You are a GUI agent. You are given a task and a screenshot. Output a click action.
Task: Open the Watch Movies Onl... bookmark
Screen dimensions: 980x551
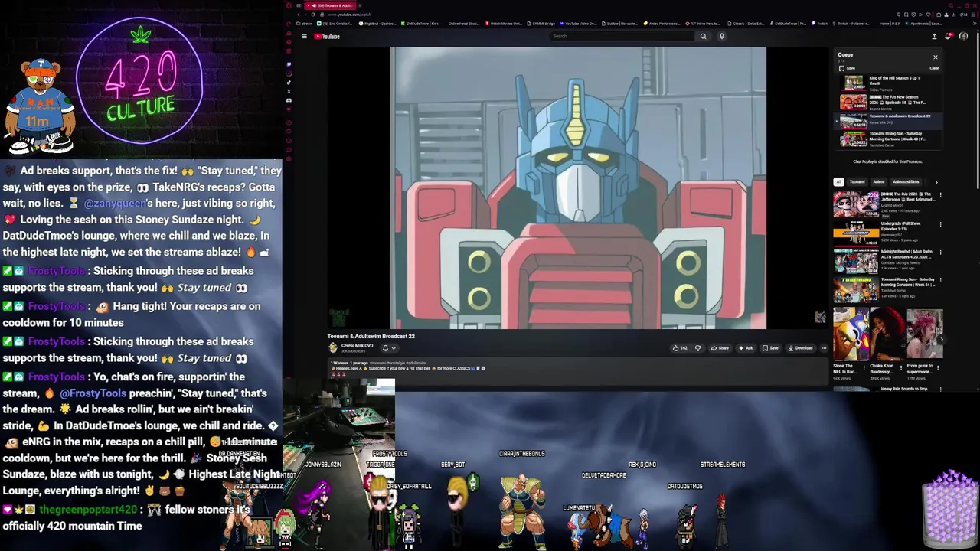click(505, 24)
